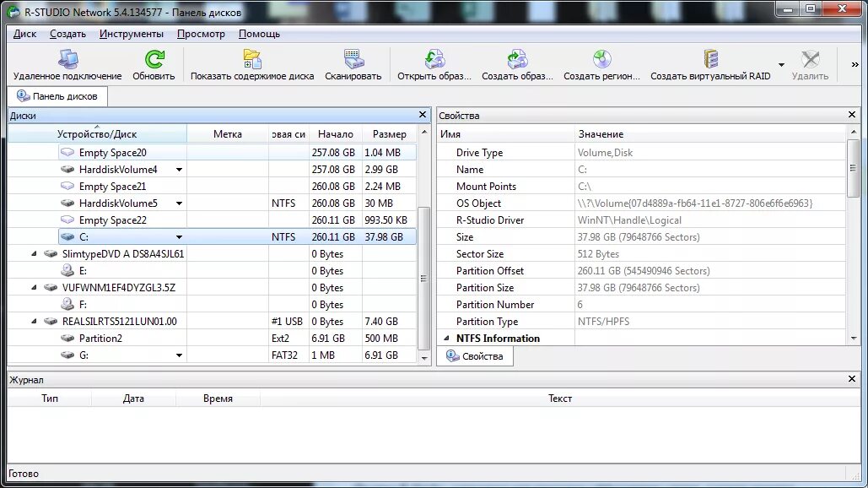Viewport: 868px width, 488px height.
Task: Collapse the SlimtypeDVD A DS8A4SJL61 tree node
Action: click(34, 253)
